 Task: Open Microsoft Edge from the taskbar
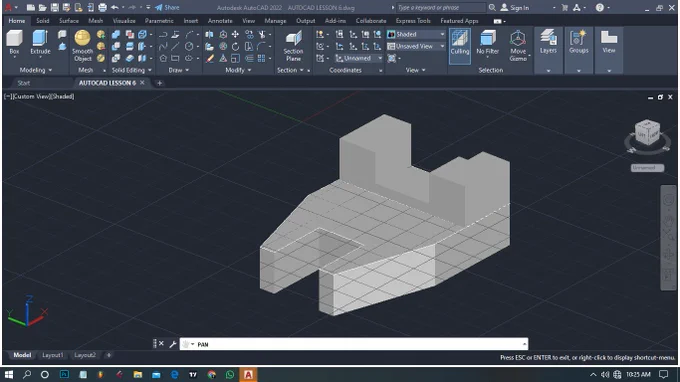(x=175, y=374)
